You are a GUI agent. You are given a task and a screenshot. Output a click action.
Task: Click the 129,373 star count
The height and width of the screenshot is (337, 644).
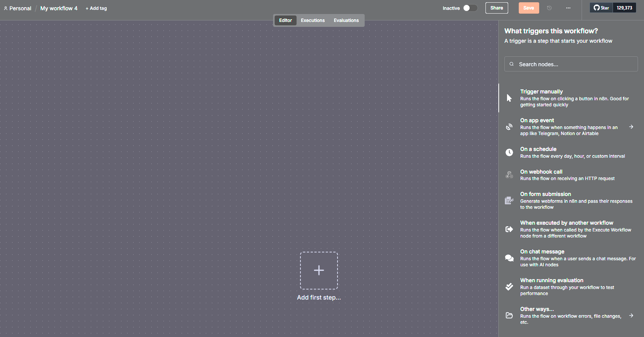tap(624, 8)
